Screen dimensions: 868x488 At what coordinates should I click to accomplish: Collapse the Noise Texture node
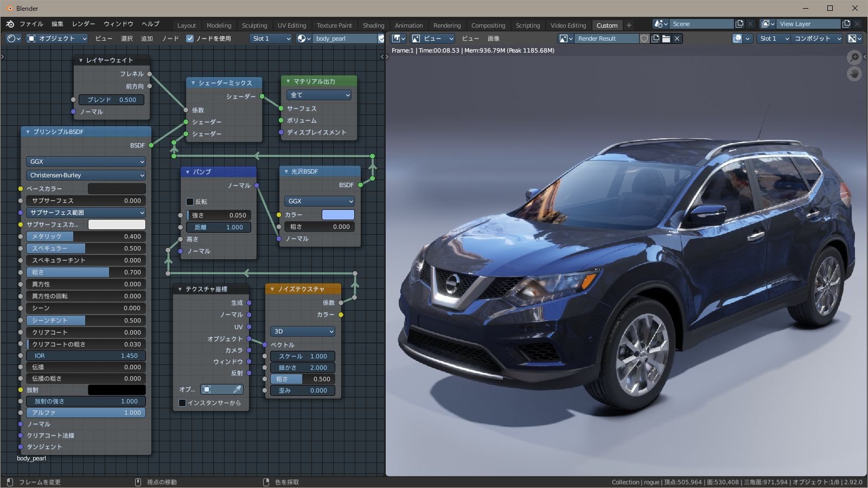pyautogui.click(x=272, y=289)
